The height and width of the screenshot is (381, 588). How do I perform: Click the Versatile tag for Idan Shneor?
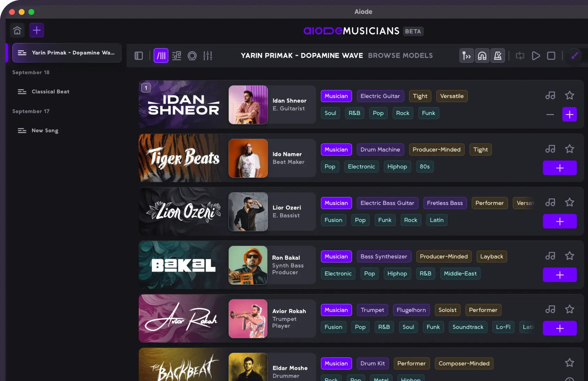tap(452, 96)
